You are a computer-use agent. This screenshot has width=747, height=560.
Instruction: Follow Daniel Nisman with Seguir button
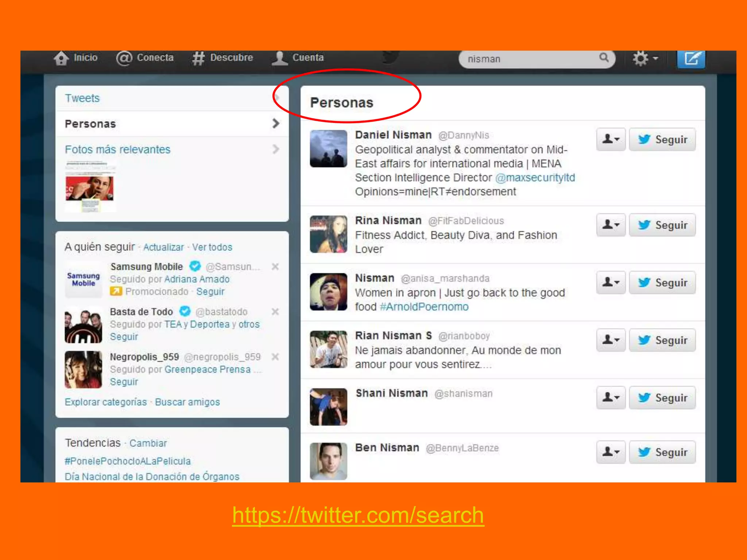(662, 139)
